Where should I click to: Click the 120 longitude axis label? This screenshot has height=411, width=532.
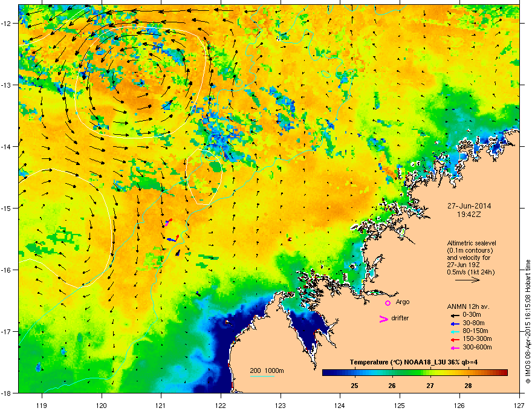(102, 405)
